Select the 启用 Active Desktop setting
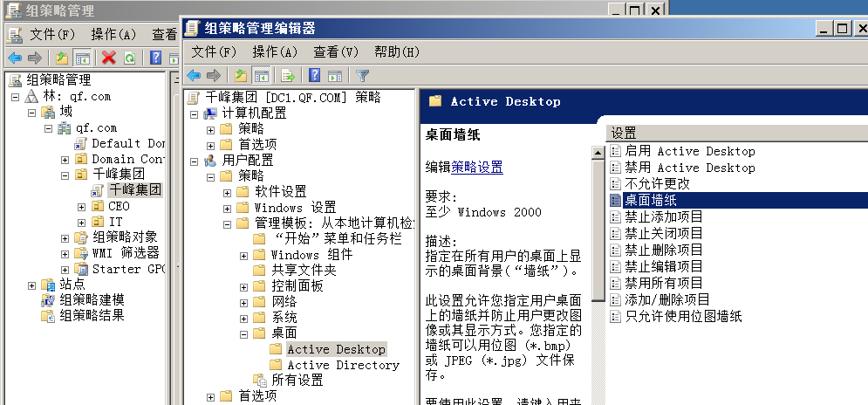The image size is (868, 405). coord(690,151)
